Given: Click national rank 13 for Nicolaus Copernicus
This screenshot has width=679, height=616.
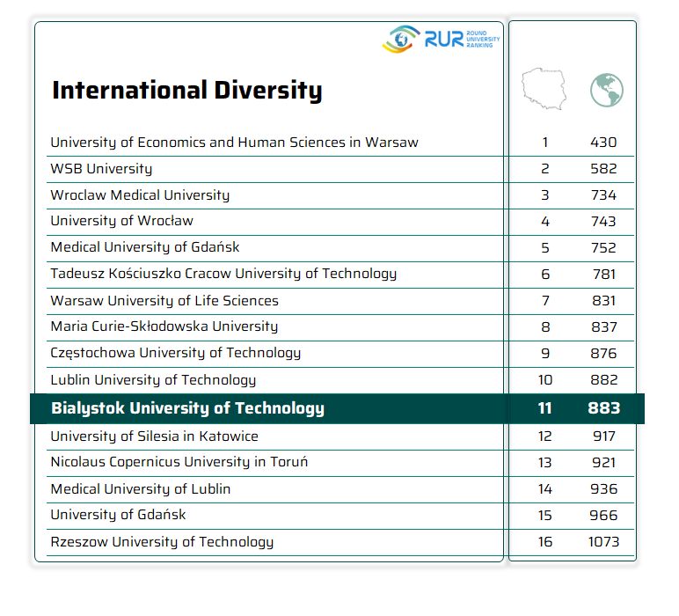Looking at the screenshot, I should (545, 463).
